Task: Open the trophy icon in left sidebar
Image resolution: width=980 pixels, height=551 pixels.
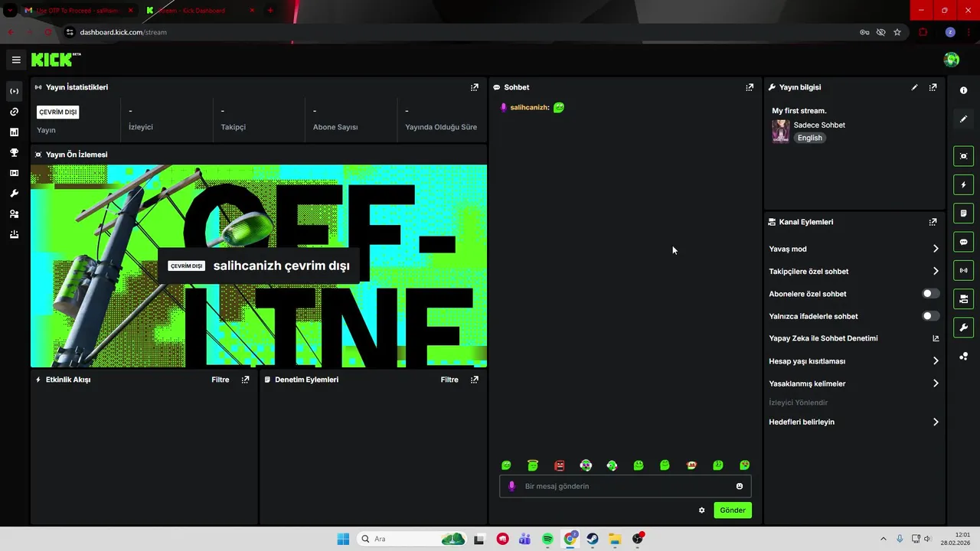Action: (x=14, y=152)
